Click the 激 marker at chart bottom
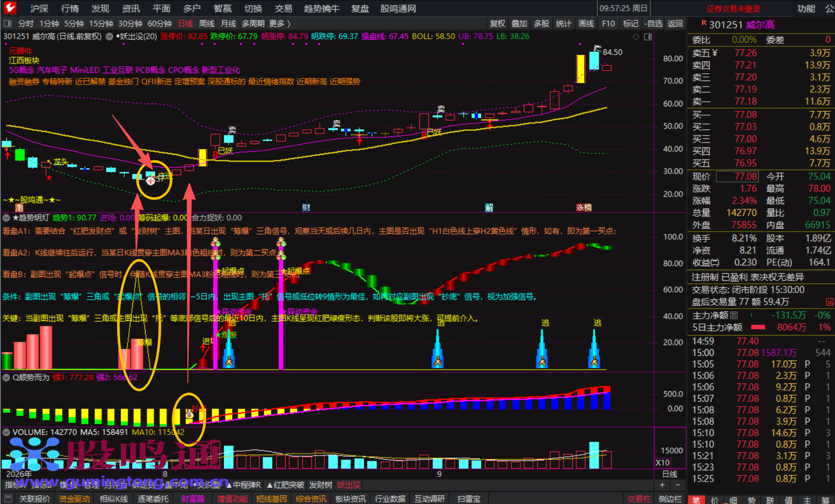Image resolution: width=835 pixels, height=504 pixels. pos(19,208)
